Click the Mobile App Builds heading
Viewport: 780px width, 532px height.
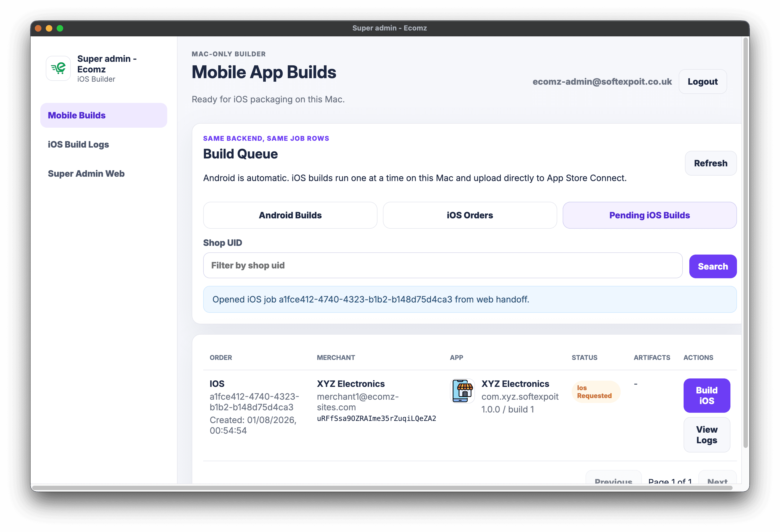coord(264,72)
